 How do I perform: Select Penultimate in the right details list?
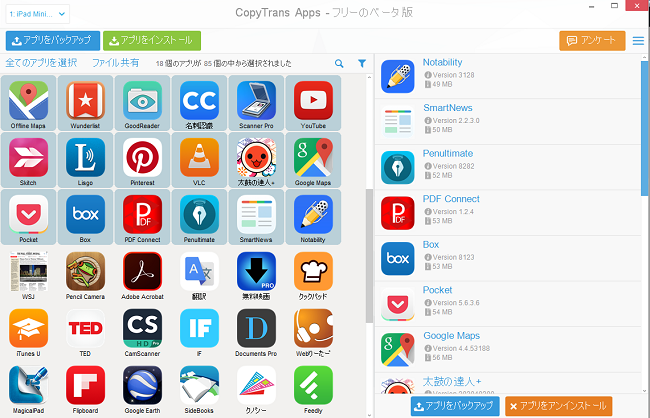(x=508, y=167)
